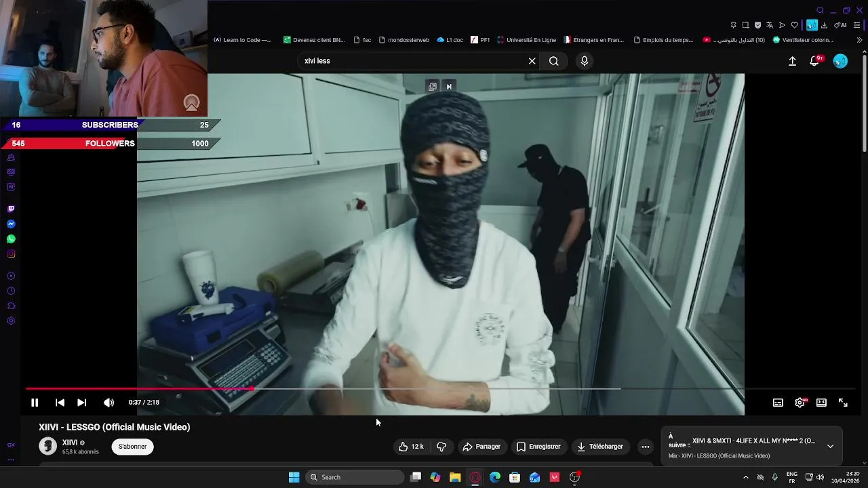Open the Université En Ligne bookmark
The height and width of the screenshot is (488, 868).
[526, 40]
